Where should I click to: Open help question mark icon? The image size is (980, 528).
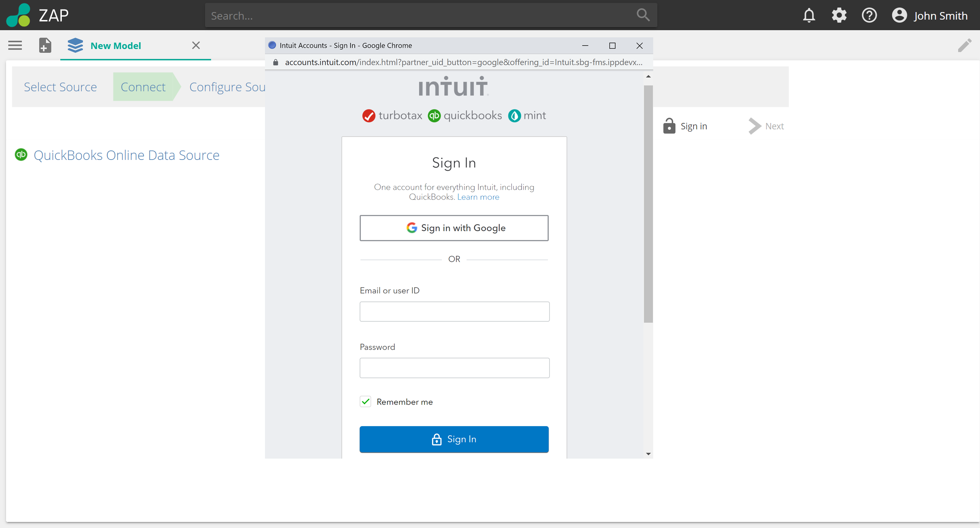[869, 15]
